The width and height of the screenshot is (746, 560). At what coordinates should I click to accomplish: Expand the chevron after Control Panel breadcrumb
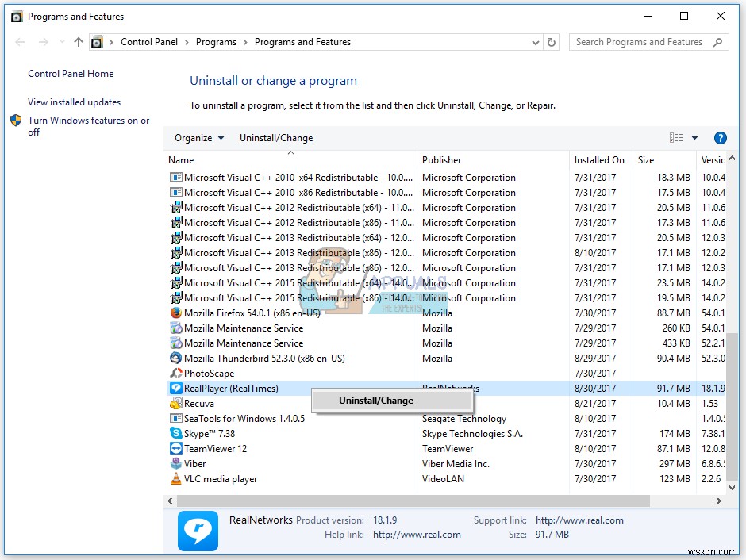[x=186, y=42]
